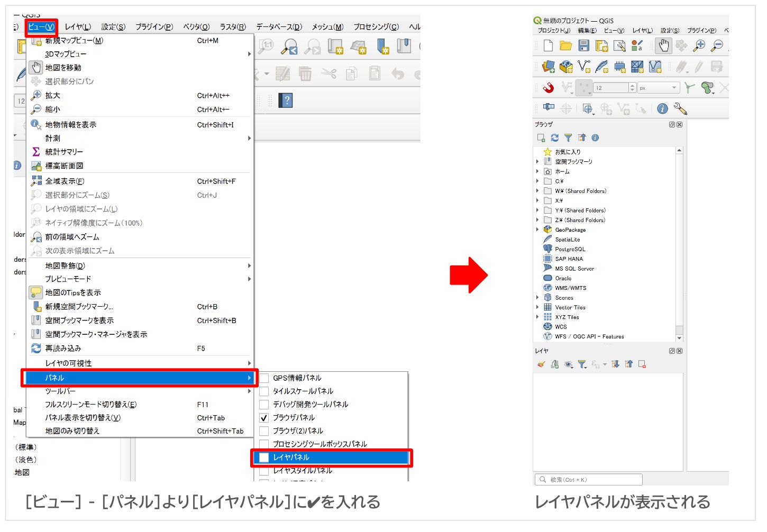The width and height of the screenshot is (767, 532).
Task: Uncheck the ブラウザパネル checkbox
Action: click(264, 418)
